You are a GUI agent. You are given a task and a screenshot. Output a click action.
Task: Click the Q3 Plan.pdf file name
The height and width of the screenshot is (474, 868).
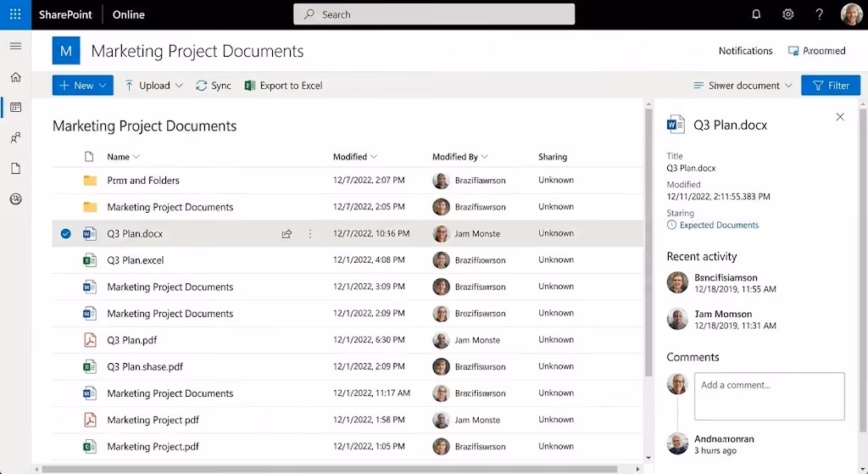131,340
